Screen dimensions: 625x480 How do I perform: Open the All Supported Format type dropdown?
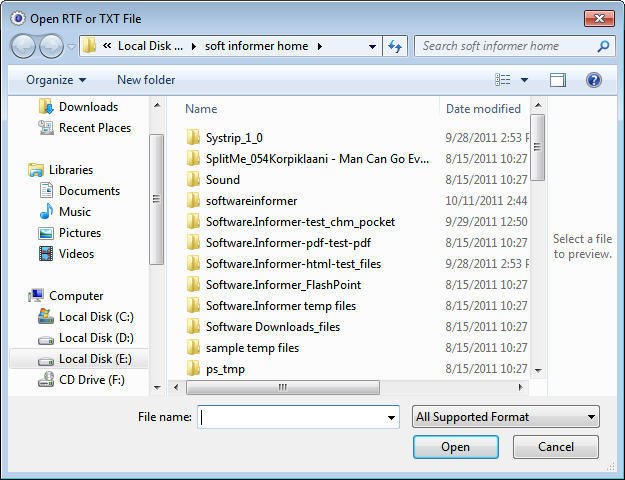(x=506, y=417)
